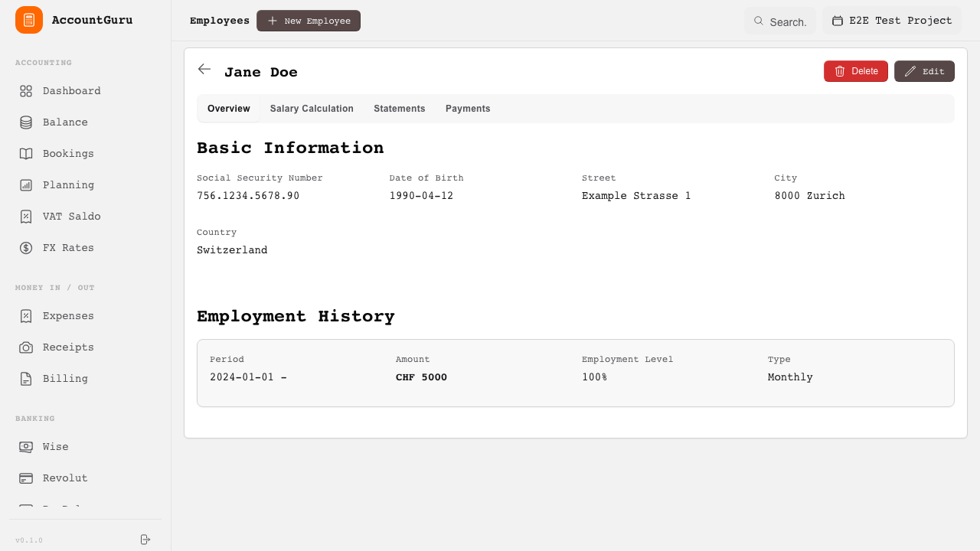Open Receipts via its camera icon
This screenshot has width=980, height=551.
tap(26, 347)
